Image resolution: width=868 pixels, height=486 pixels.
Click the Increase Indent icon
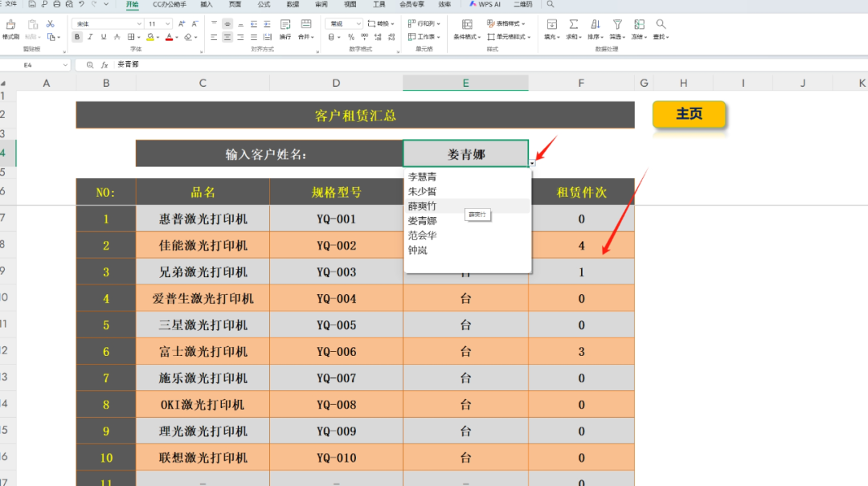(267, 24)
